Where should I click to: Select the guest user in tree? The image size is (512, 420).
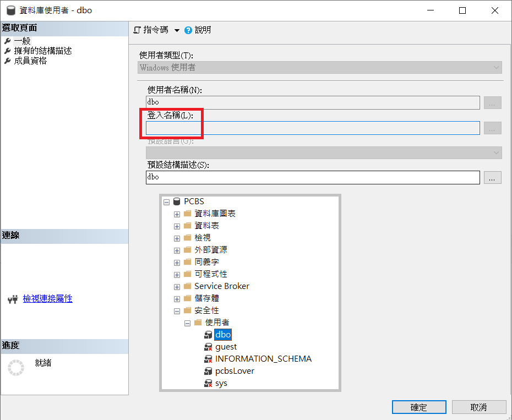[226, 347]
